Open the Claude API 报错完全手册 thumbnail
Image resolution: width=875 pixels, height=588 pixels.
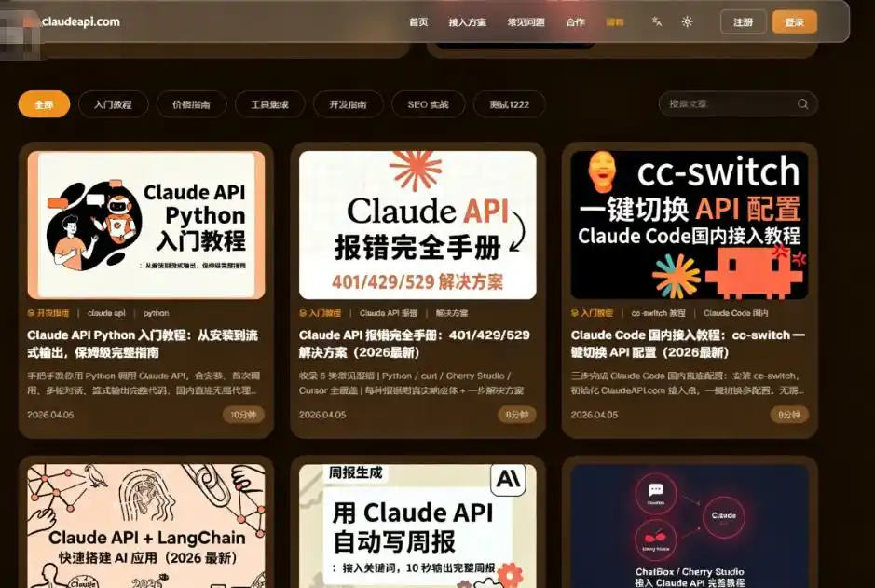point(417,225)
